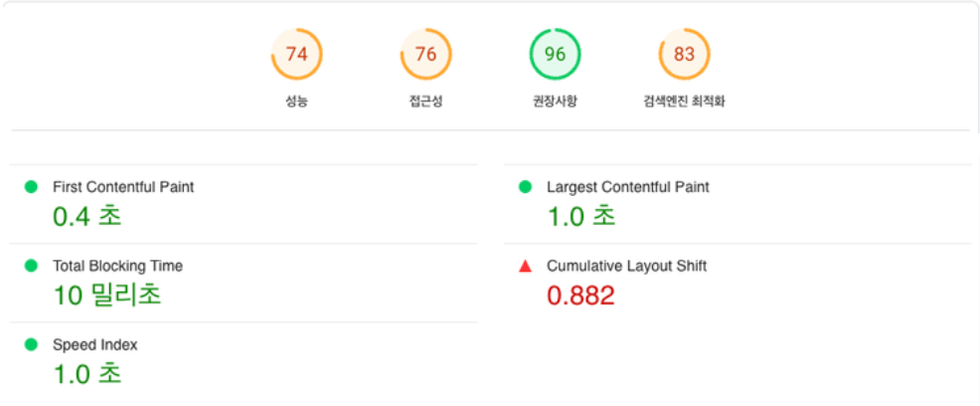Open the 권장사항 score gauge showing 96

click(555, 55)
